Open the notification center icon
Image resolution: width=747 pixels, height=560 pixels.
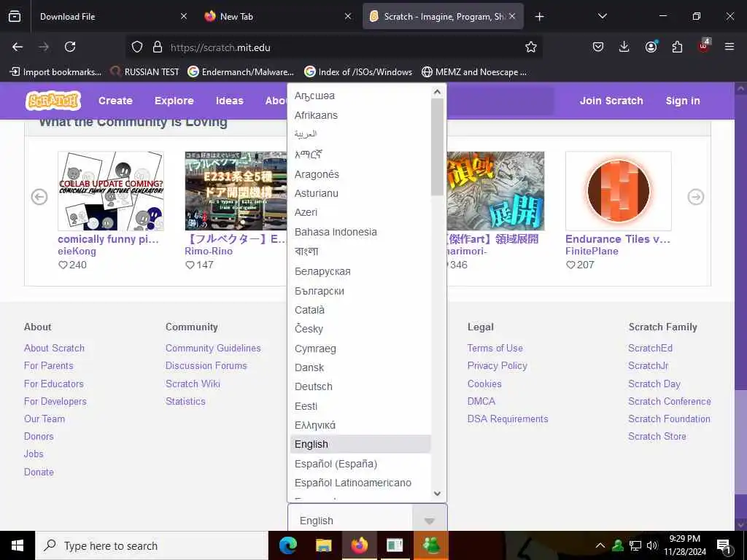pos(724,546)
